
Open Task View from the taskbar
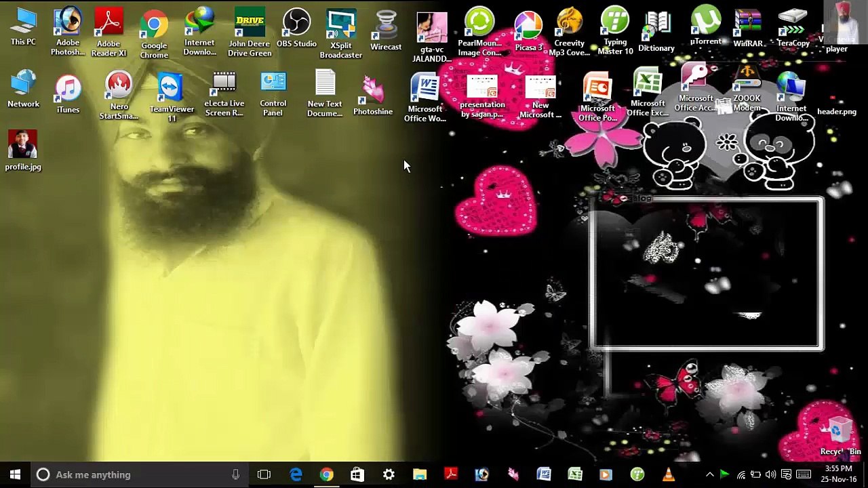(264, 474)
